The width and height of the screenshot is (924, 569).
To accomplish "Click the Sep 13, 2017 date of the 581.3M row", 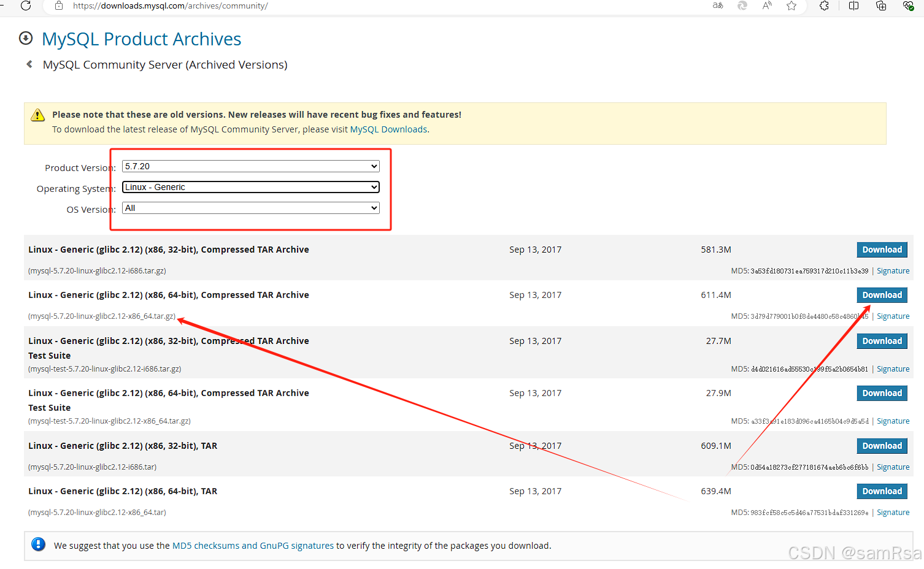I will (535, 250).
